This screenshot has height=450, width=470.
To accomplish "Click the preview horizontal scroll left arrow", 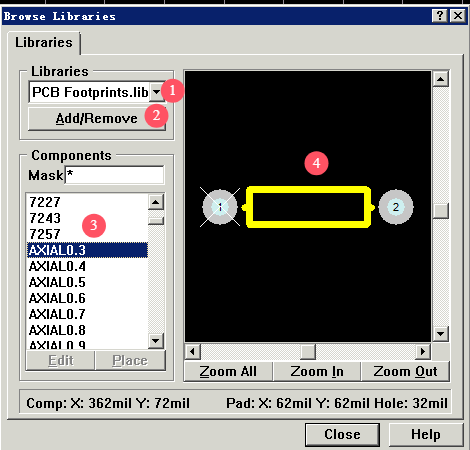I will 193,351.
